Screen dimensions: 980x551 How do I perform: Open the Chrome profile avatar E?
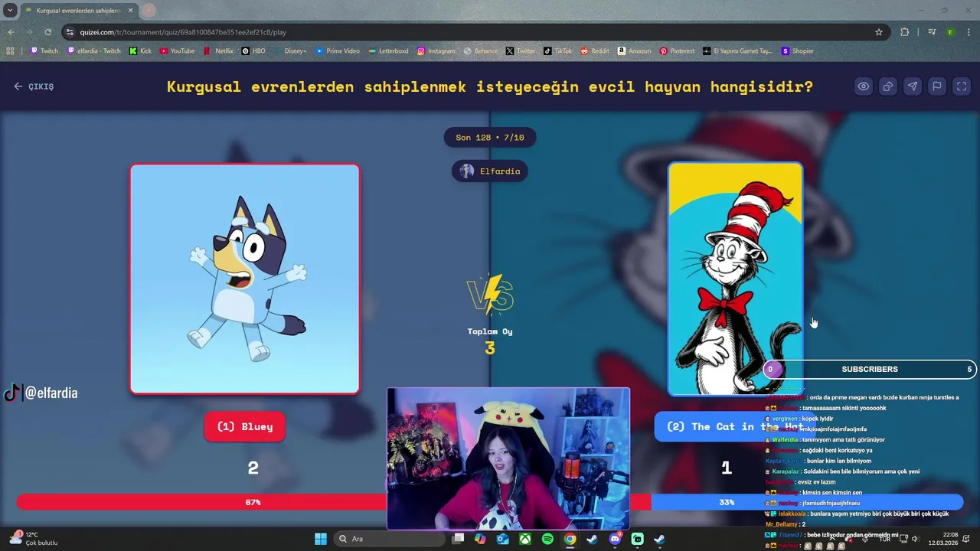(950, 32)
